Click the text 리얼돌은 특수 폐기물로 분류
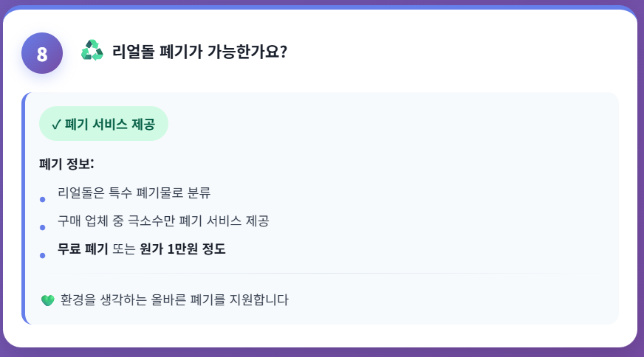The image size is (644, 357). click(x=134, y=194)
